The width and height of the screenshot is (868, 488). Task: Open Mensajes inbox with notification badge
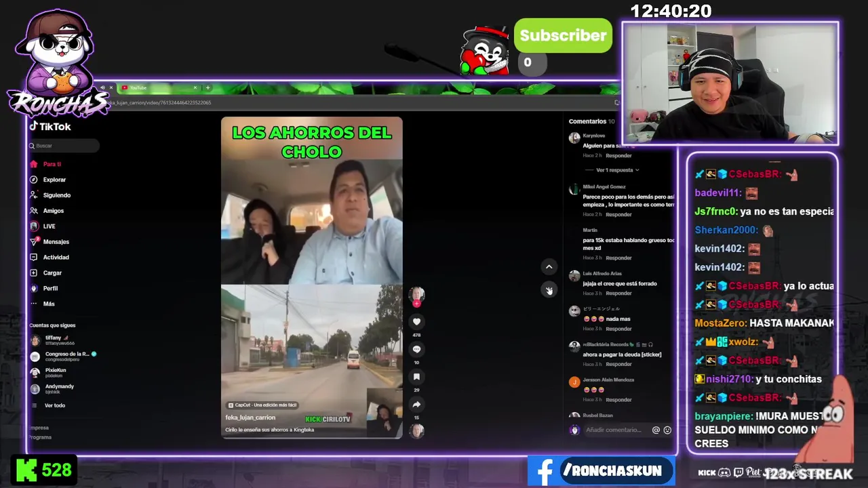(x=50, y=242)
